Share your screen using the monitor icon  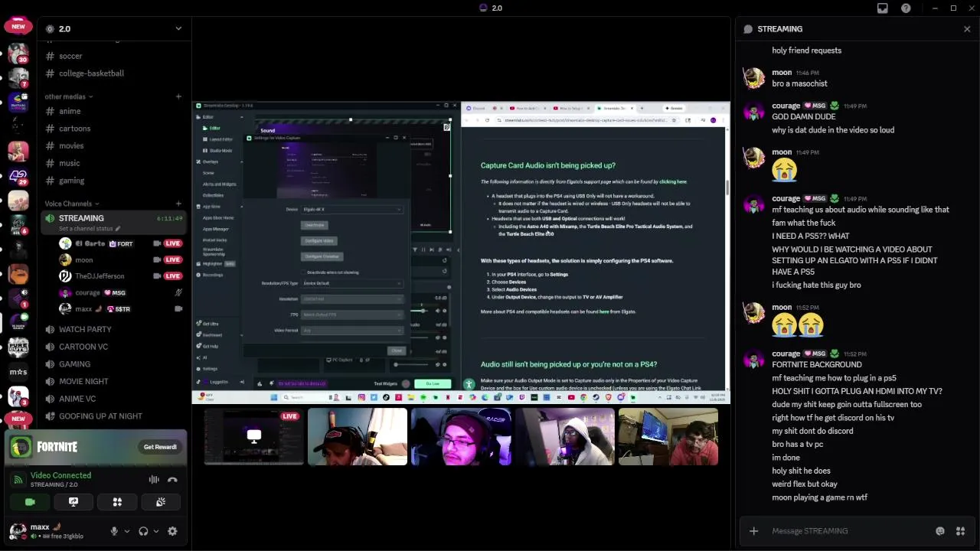(73, 502)
